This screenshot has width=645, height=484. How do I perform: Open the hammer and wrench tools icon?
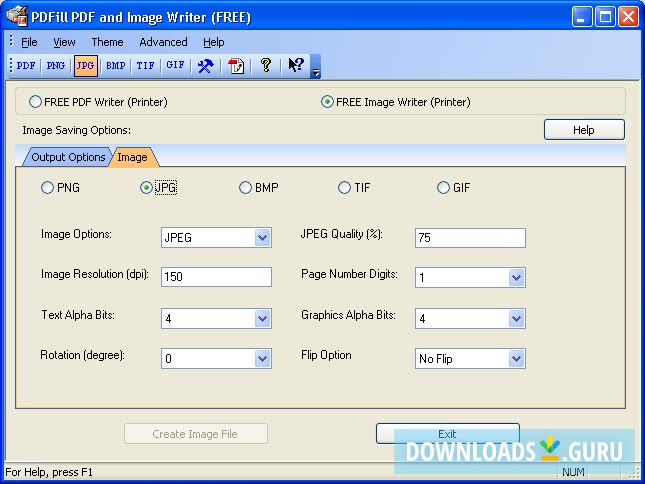[205, 66]
